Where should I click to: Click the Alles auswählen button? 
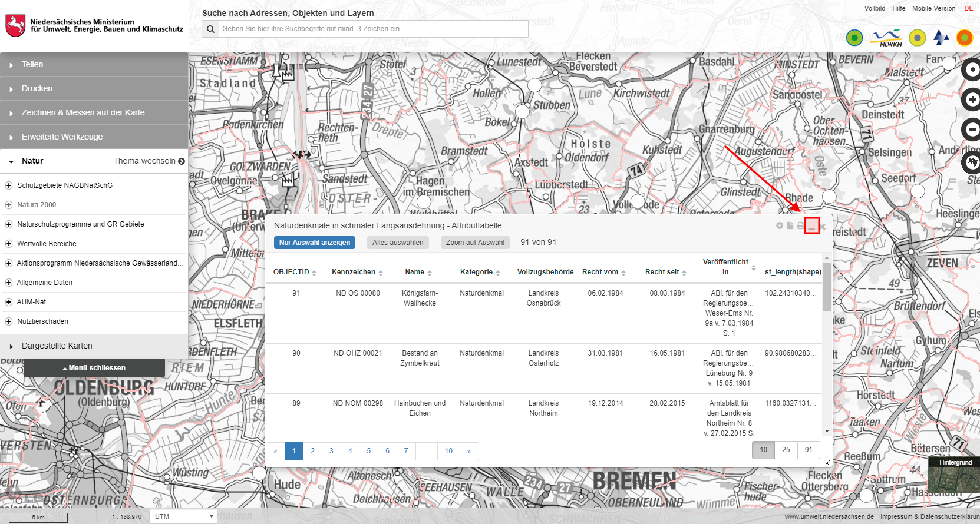click(x=398, y=243)
